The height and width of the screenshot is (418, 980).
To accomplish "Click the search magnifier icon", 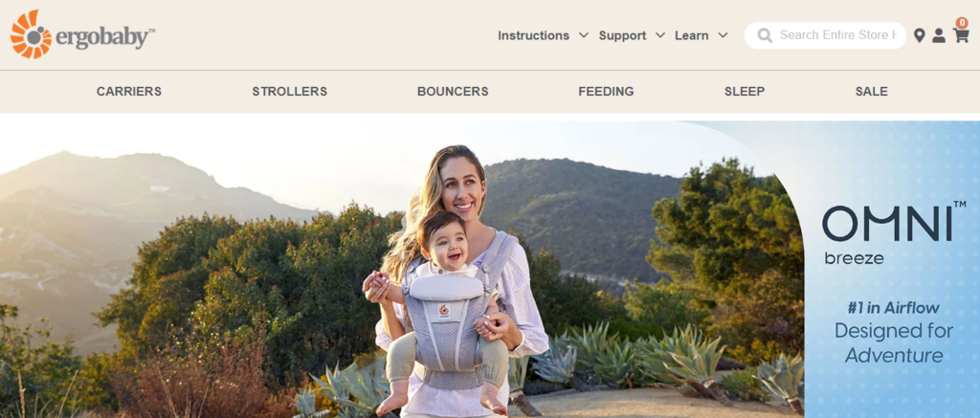I will pos(765,35).
